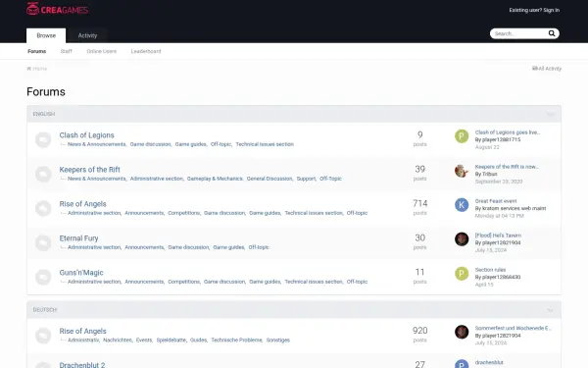The width and height of the screenshot is (588, 368).
Task: Click Existing user? Sign In
Action: (x=534, y=10)
